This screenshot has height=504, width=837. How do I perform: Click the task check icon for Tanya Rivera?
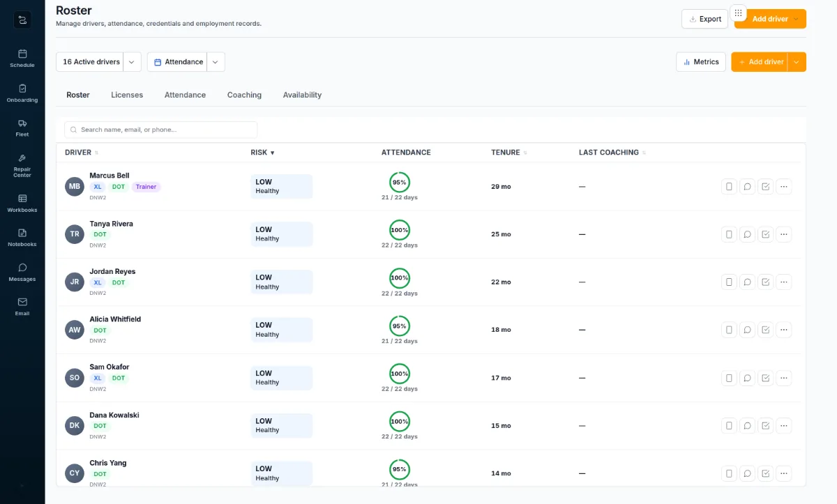(x=765, y=234)
